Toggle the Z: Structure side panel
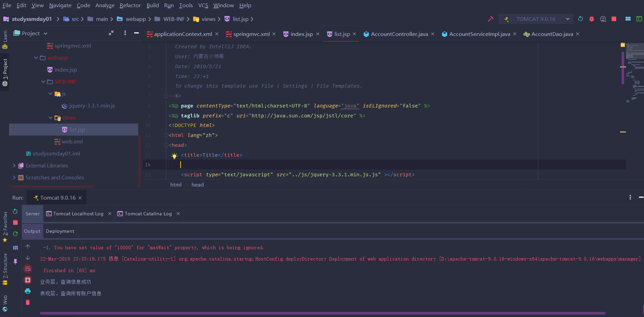 pyautogui.click(x=5, y=269)
